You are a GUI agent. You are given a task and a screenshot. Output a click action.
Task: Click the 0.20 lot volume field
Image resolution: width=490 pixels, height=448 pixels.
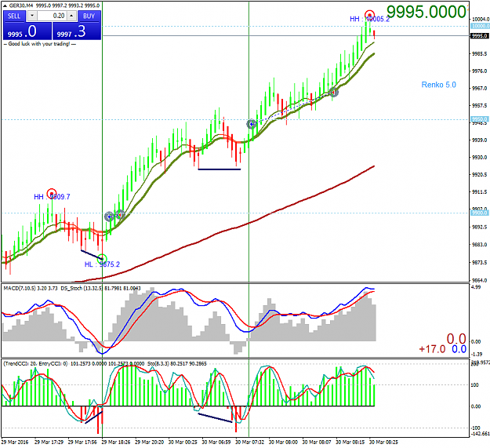(x=52, y=16)
